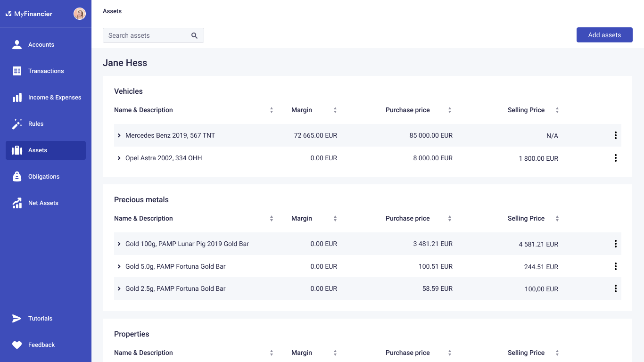The width and height of the screenshot is (644, 362).
Task: Expand Gold 5.0g PAMP Fortuna row
Action: [119, 267]
